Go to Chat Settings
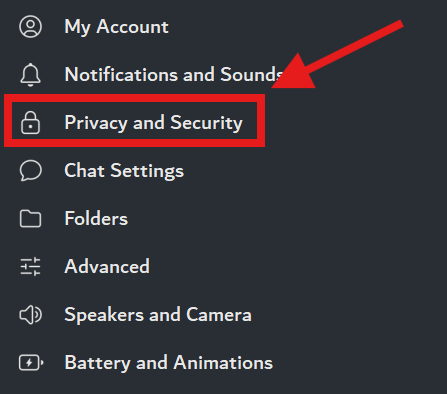The width and height of the screenshot is (447, 394). point(124,171)
